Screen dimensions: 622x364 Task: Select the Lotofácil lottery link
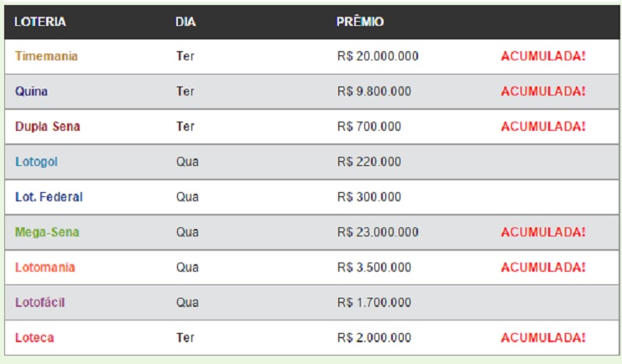39,303
